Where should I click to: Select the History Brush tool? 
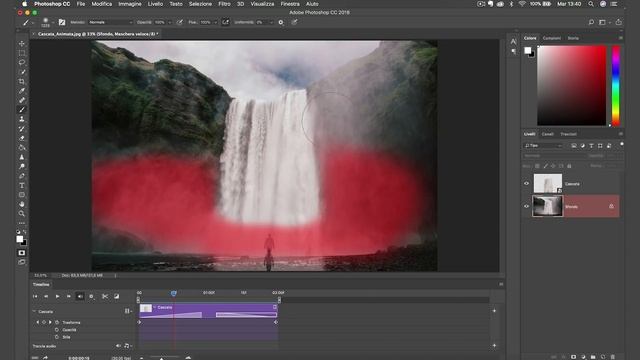[x=22, y=129]
